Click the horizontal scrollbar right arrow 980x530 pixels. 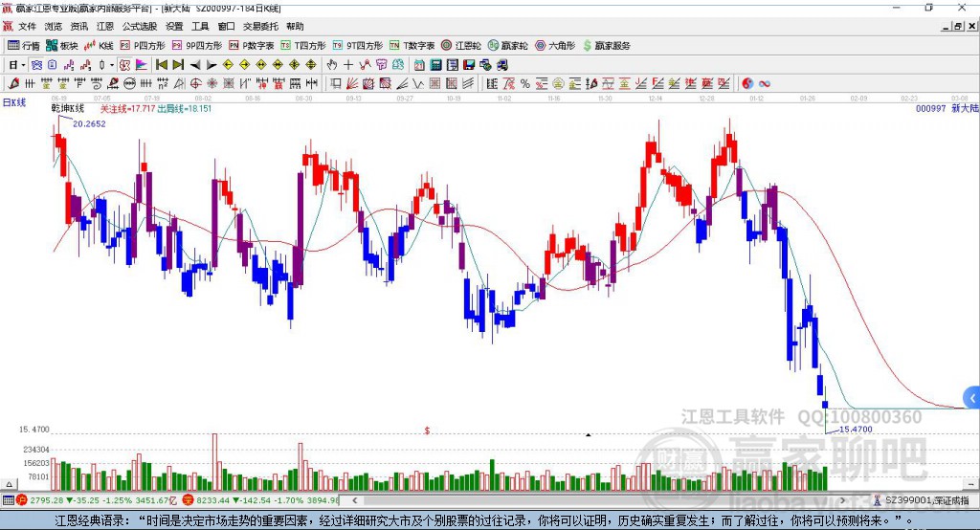(x=842, y=500)
